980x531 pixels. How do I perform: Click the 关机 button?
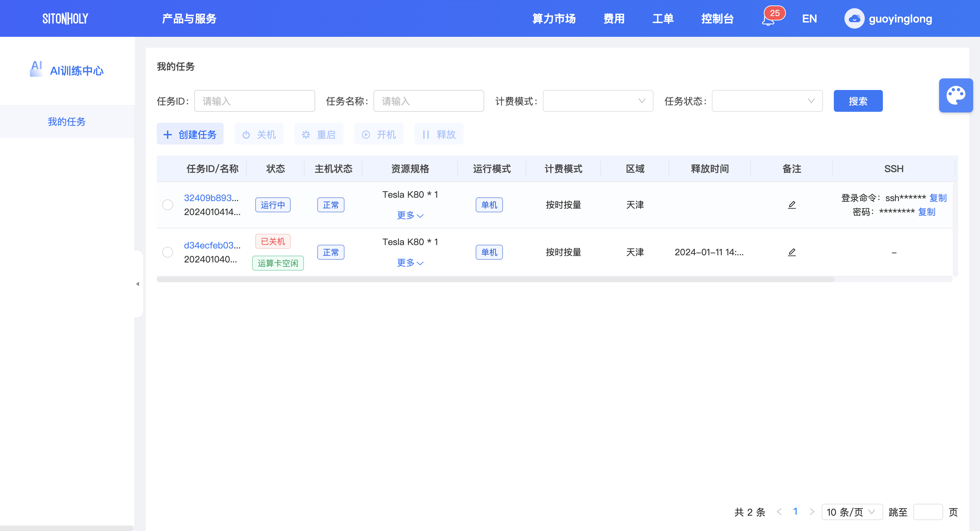coord(259,134)
